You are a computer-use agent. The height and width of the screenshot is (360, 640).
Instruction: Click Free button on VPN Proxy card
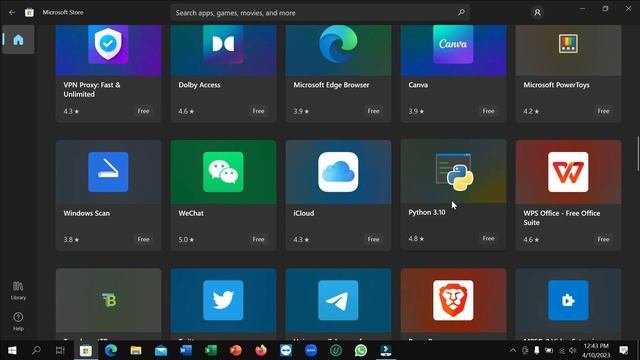(143, 111)
